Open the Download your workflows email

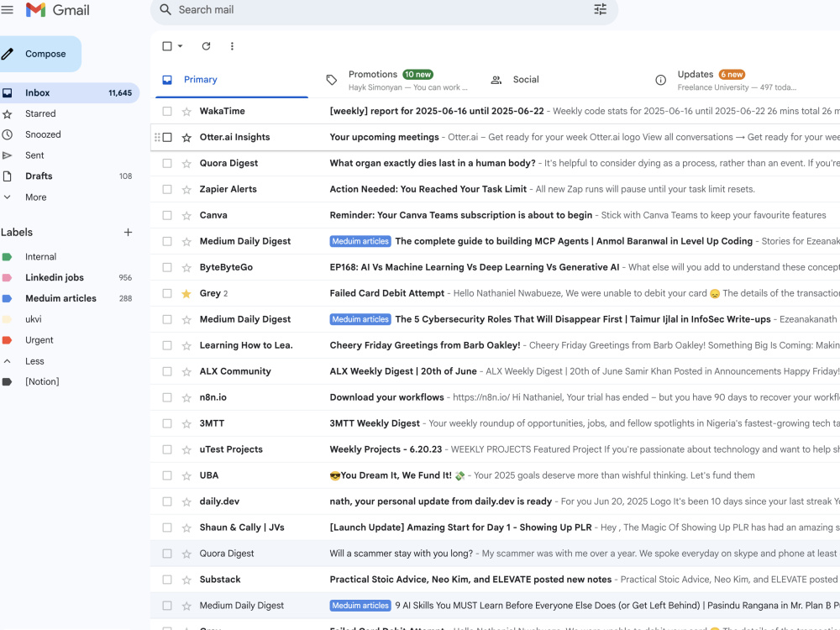[495, 397]
